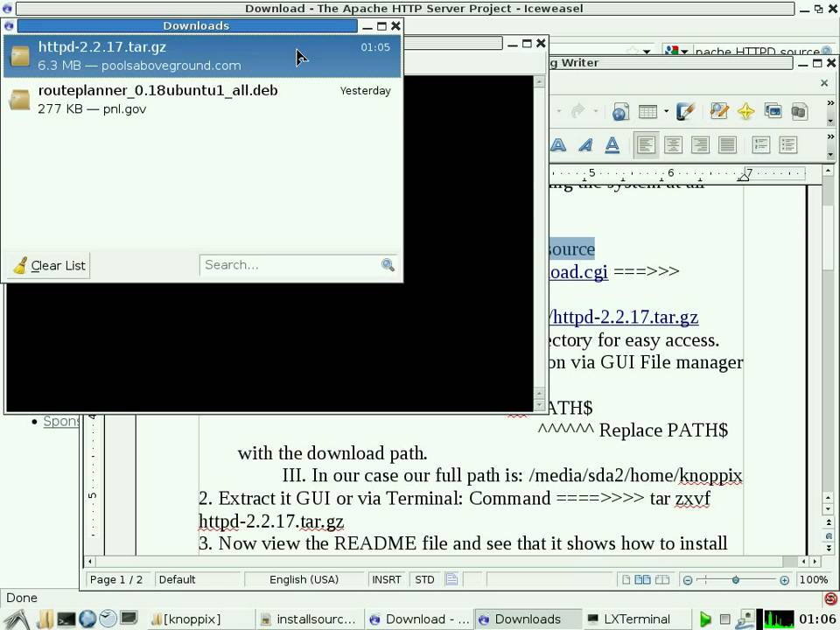Screen dimensions: 840x630
Task: Click the Iceweasel search box text
Action: pos(757,52)
